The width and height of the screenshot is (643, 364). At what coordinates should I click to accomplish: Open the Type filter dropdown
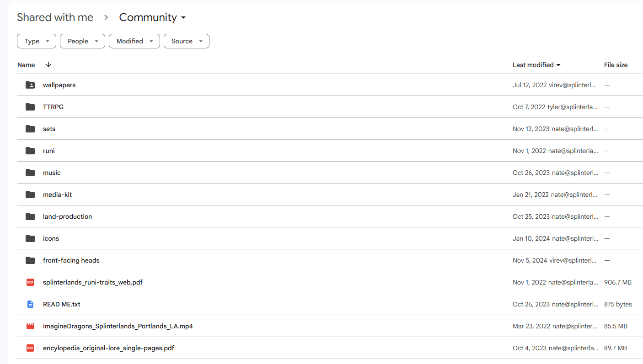pyautogui.click(x=37, y=41)
